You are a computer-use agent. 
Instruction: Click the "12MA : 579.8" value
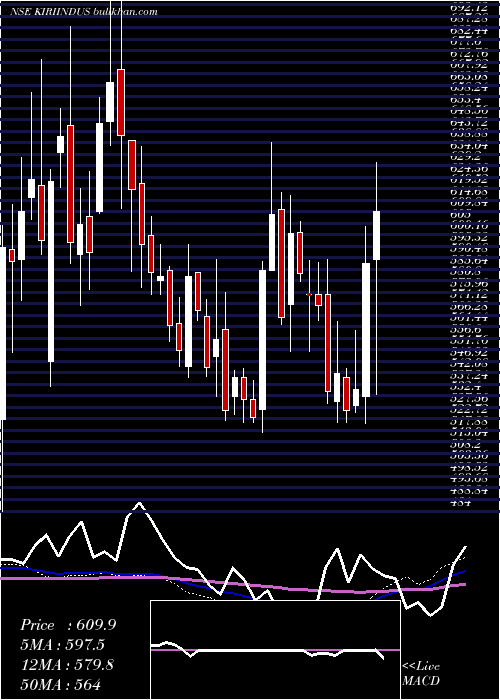67,665
